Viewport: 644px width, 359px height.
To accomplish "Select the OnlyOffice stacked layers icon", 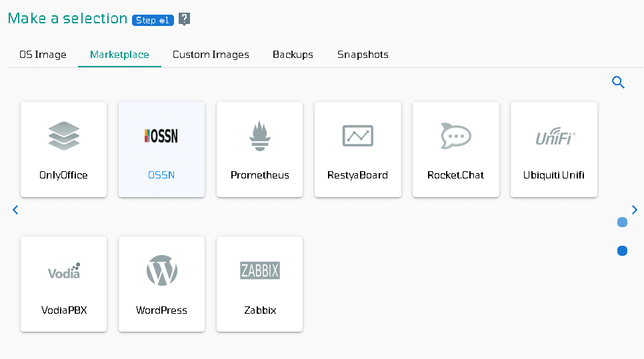I will (x=63, y=136).
